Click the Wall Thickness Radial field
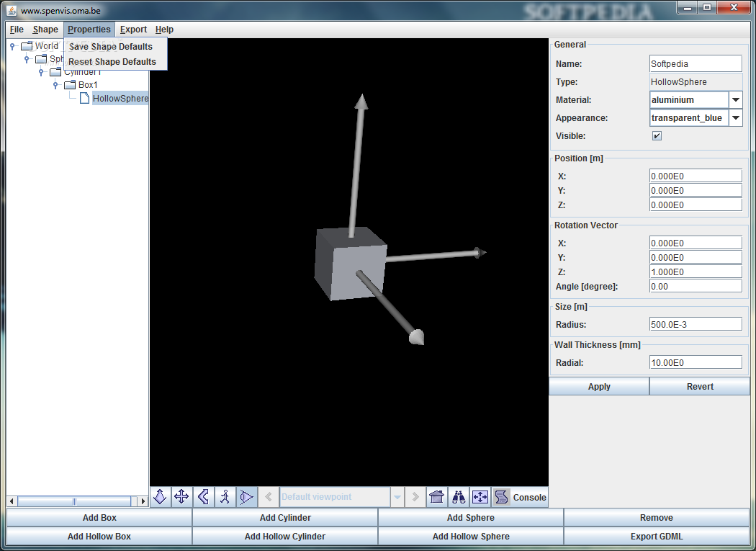Viewport: 756px width, 551px height. pyautogui.click(x=696, y=363)
